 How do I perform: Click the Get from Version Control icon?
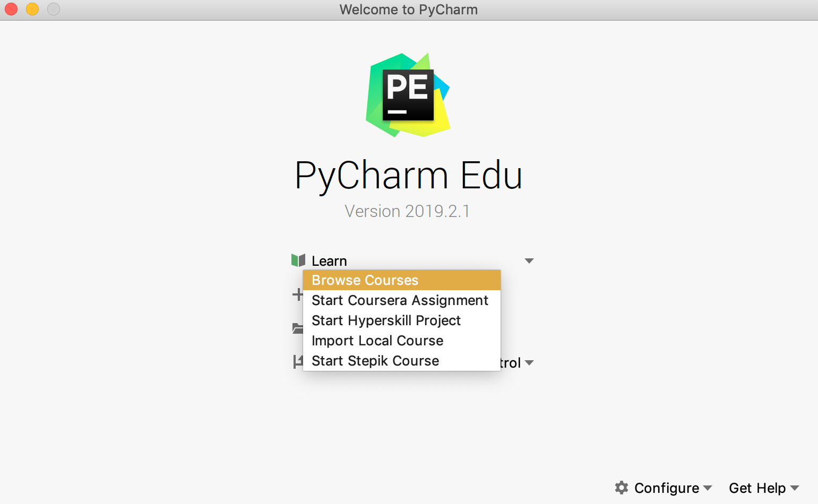coord(299,361)
